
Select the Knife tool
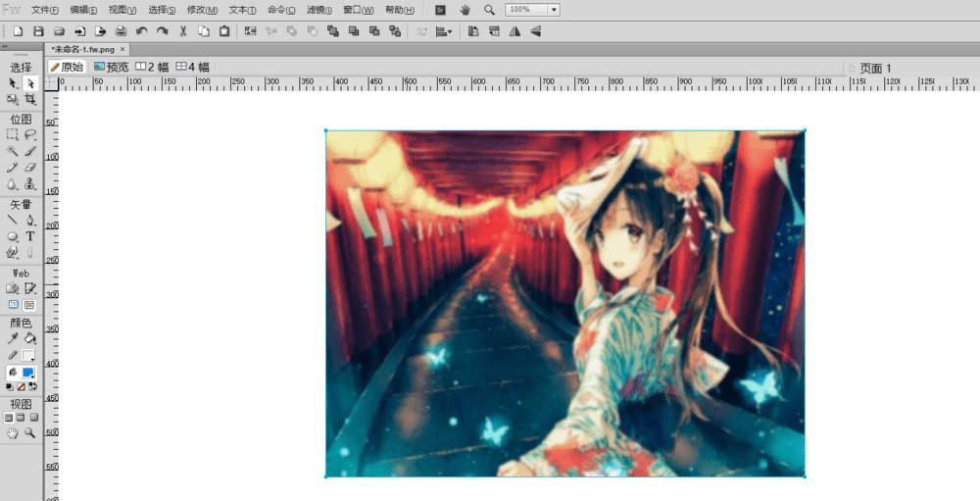[x=30, y=253]
